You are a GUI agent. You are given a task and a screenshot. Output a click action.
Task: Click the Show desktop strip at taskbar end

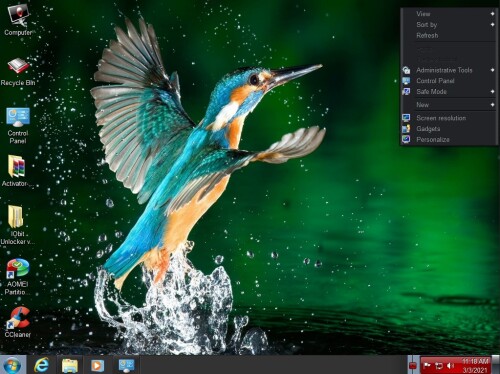496,365
